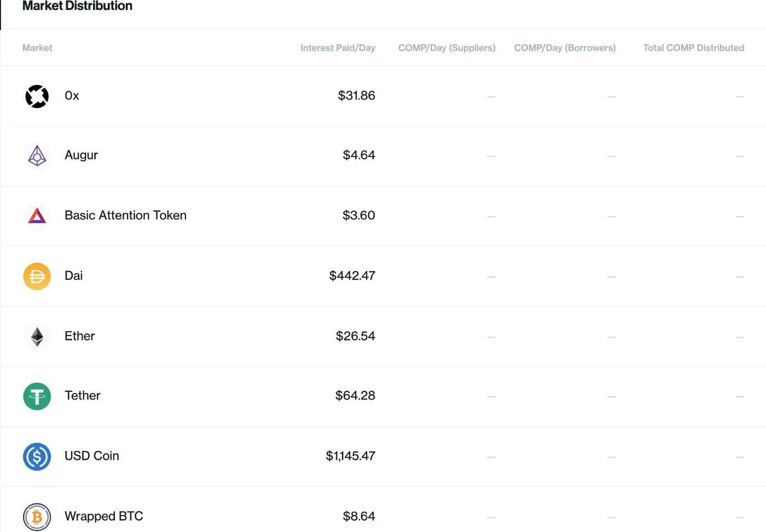
Task: Click the Market Distribution heading
Action: tap(77, 7)
